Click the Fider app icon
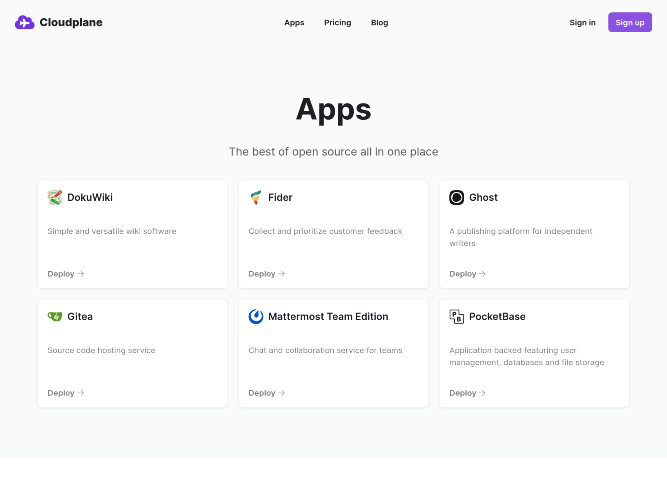The width and height of the screenshot is (667, 500). (x=256, y=197)
